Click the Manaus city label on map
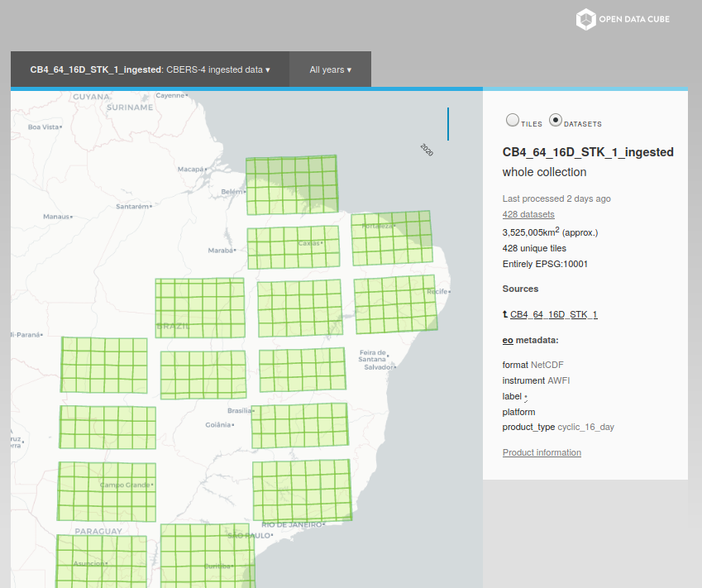This screenshot has width=702, height=588. tap(56, 217)
